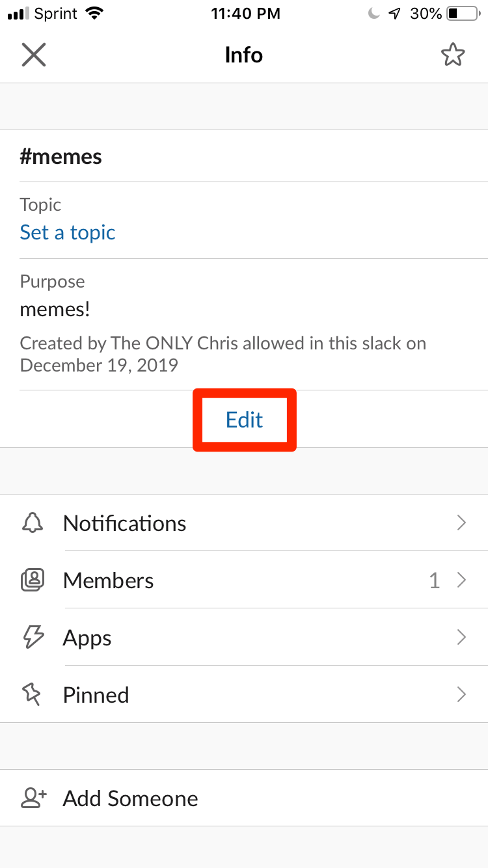Click the Members contact card icon
The width and height of the screenshot is (488, 868).
33,580
